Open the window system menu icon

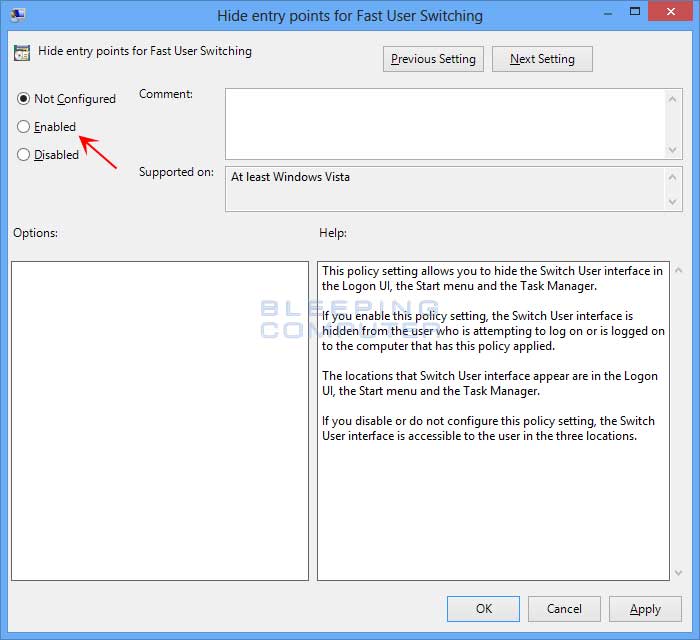tap(18, 15)
